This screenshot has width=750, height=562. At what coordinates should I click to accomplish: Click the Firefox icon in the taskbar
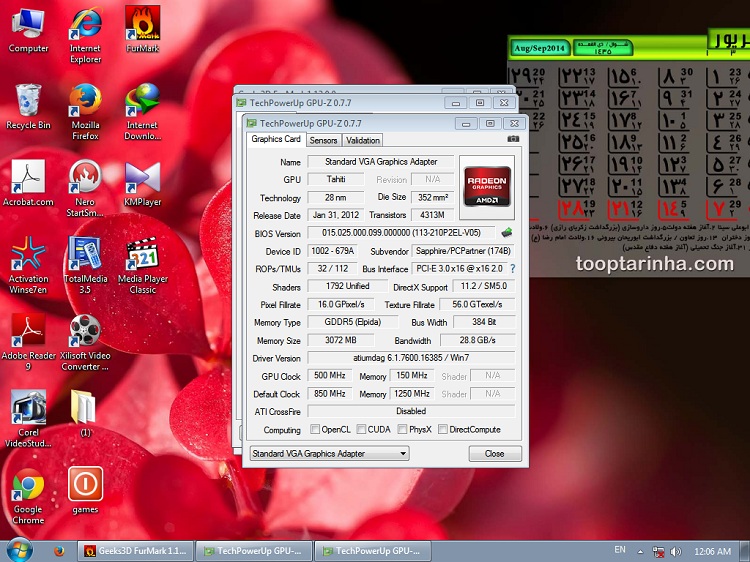(59, 551)
